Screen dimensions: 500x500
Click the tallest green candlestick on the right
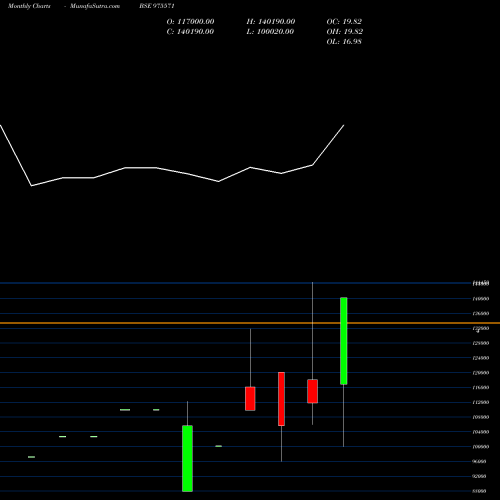point(344,341)
